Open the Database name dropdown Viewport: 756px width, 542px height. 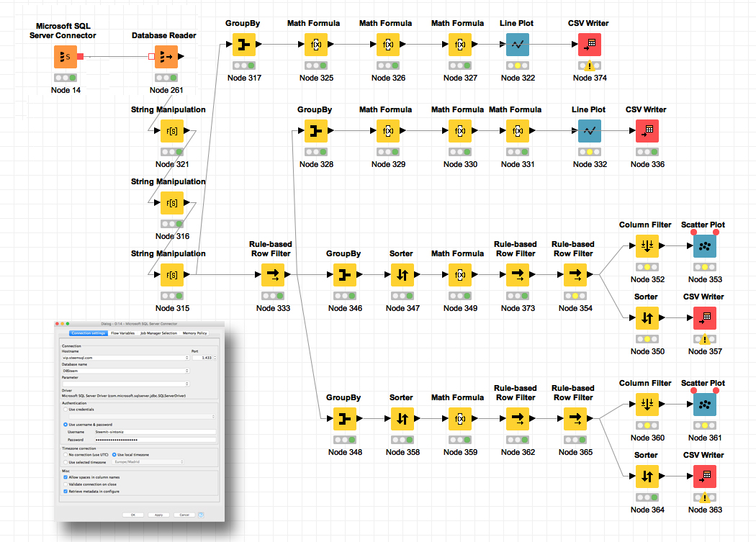click(x=187, y=371)
